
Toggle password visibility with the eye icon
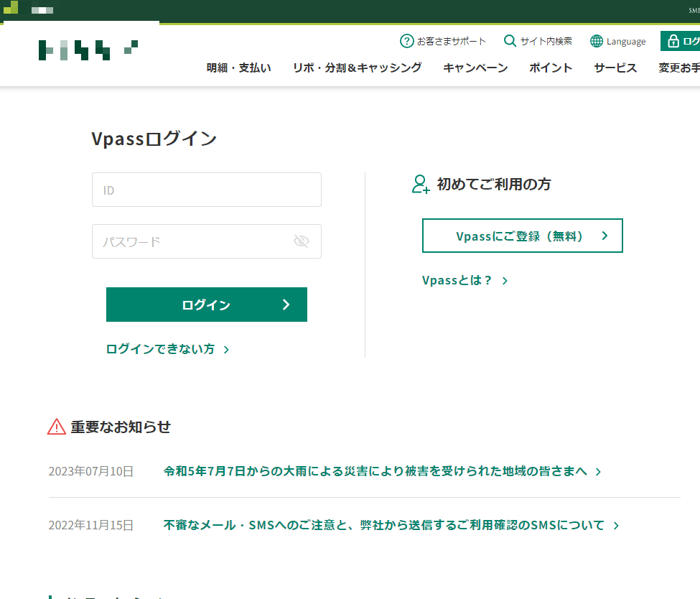point(302,241)
